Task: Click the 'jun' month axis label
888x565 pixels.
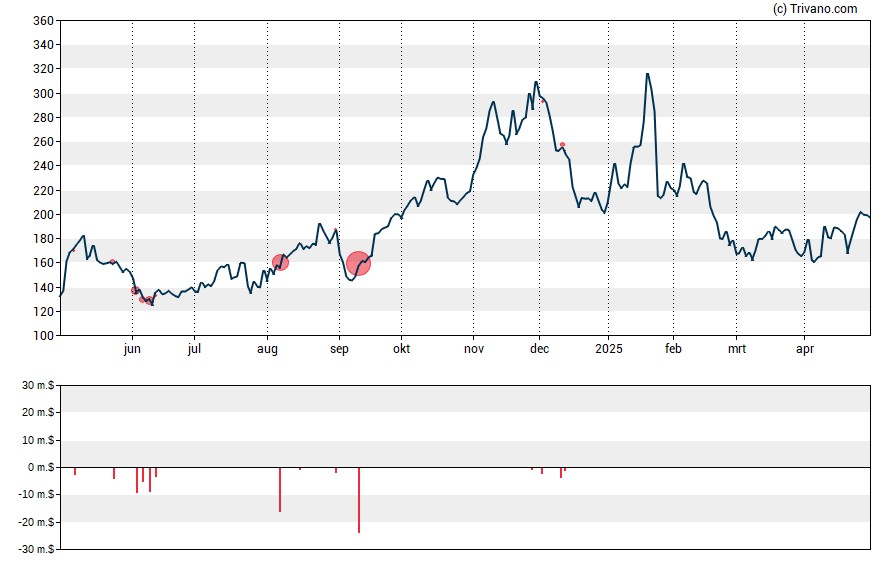Action: [132, 349]
